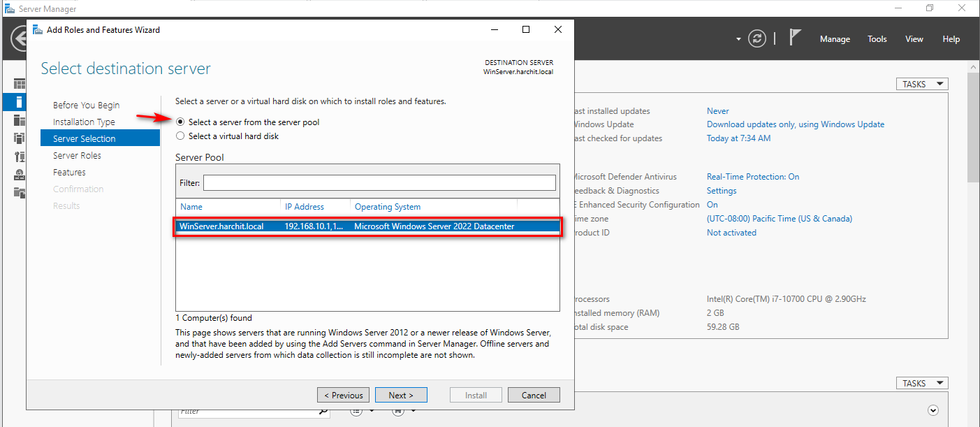980x427 pixels.
Task: Open the Manage menu
Action: click(x=835, y=39)
